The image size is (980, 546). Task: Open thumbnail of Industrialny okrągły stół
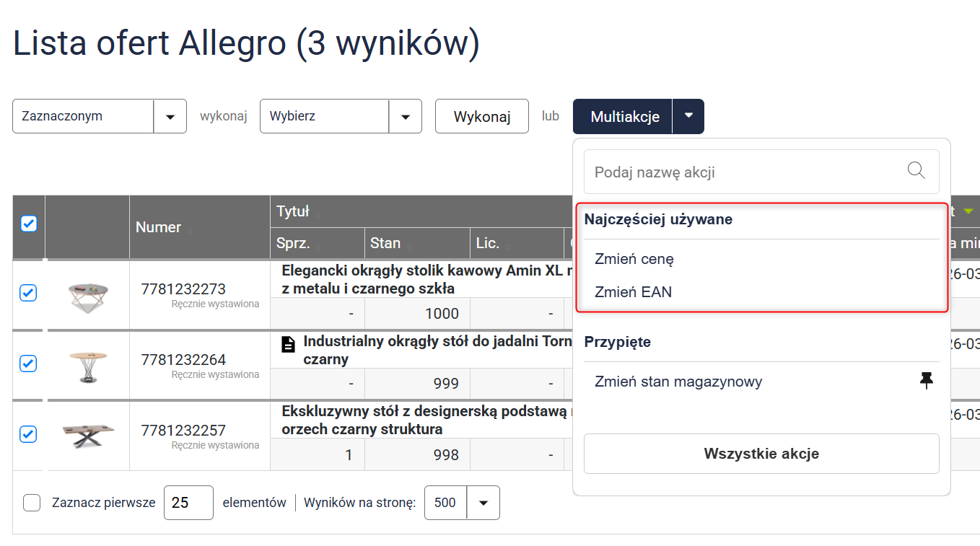pos(87,365)
